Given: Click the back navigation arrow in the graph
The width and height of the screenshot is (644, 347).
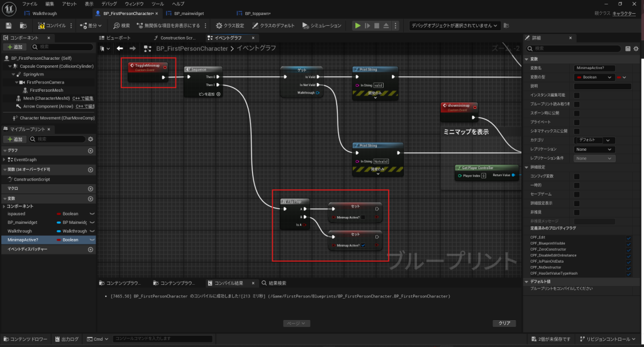Looking at the screenshot, I should 119,48.
